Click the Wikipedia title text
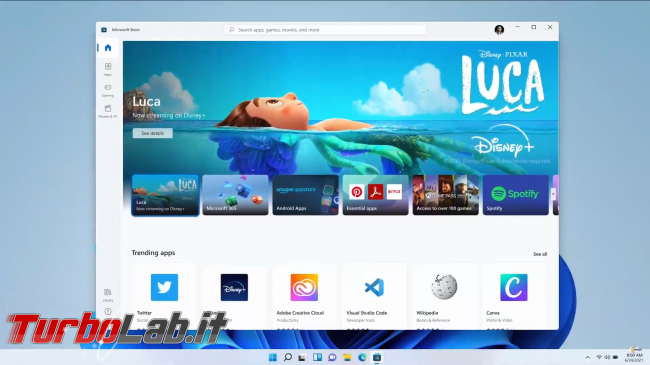650x365 pixels. tap(427, 313)
